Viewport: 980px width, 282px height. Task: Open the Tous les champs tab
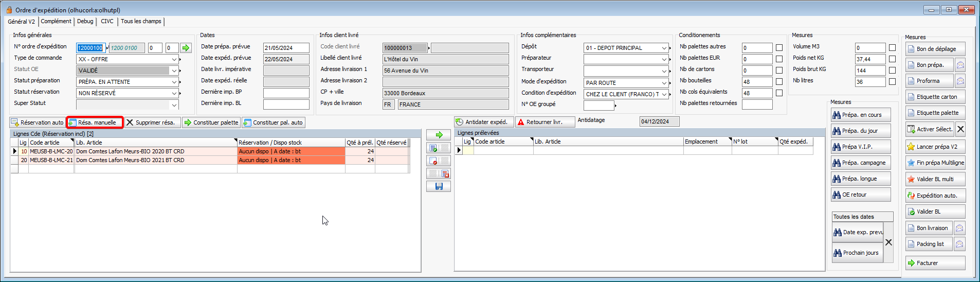(141, 22)
